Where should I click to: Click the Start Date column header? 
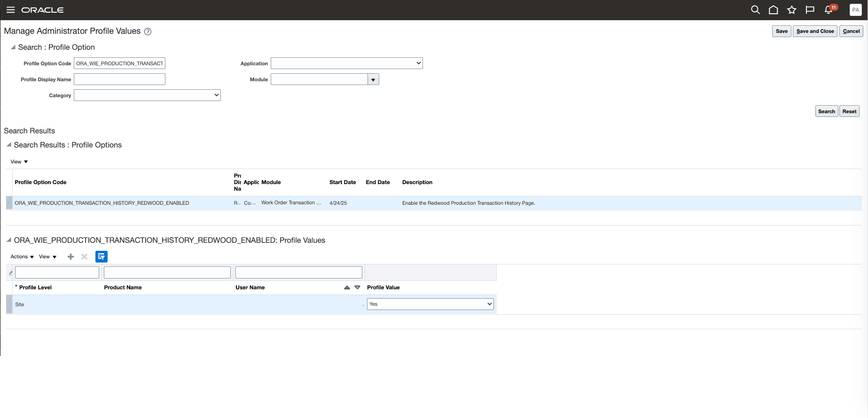tap(343, 182)
